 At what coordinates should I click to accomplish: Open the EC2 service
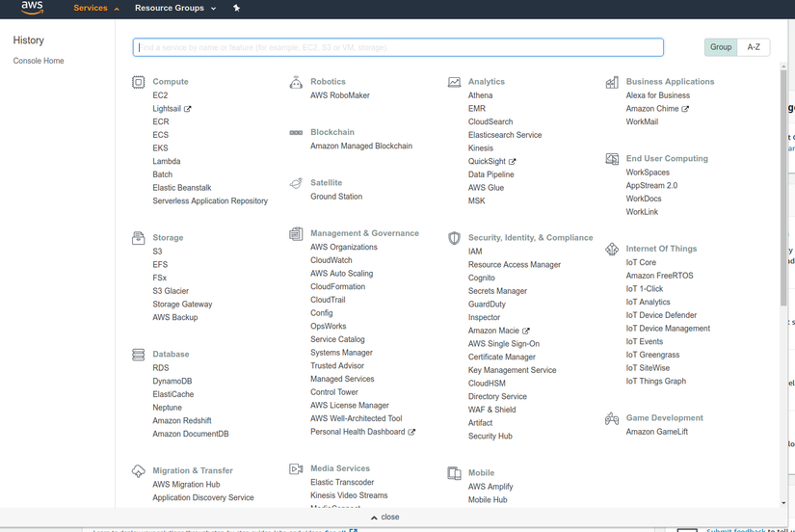click(x=160, y=95)
